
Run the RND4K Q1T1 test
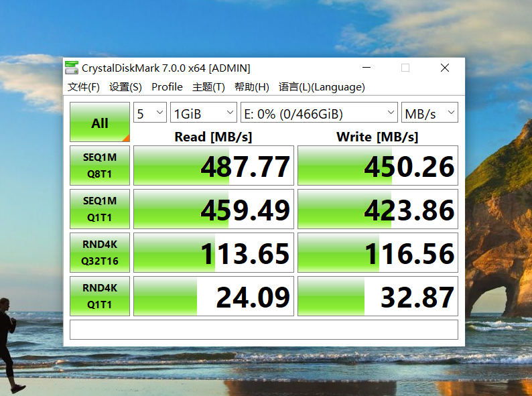(100, 296)
